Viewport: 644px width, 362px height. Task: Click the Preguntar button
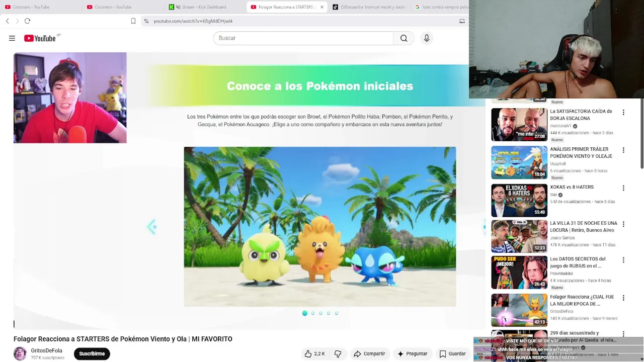(412, 354)
